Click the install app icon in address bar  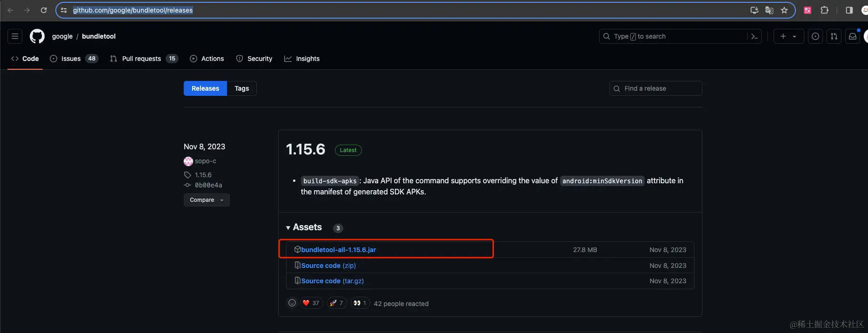click(754, 10)
